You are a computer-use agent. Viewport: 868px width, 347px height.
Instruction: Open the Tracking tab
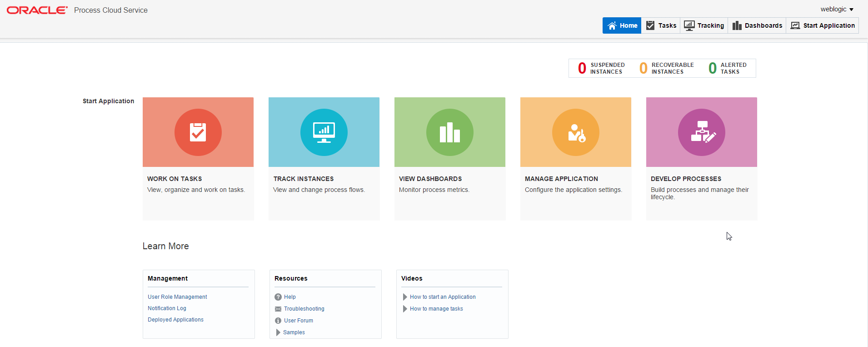(704, 25)
